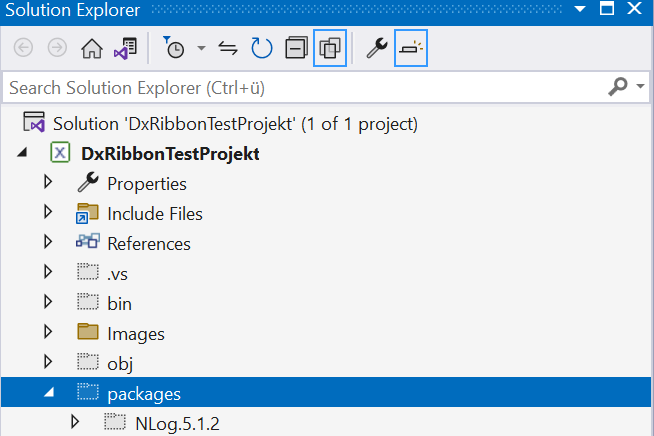654x436 pixels.
Task: Select the .vs folder
Action: [117, 275]
